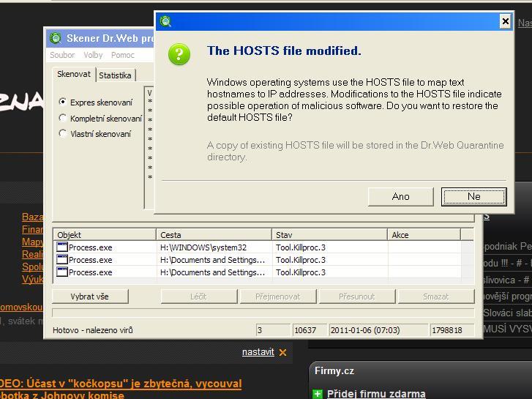
Task: Click the Přejmenovat button
Action: pyautogui.click(x=278, y=297)
